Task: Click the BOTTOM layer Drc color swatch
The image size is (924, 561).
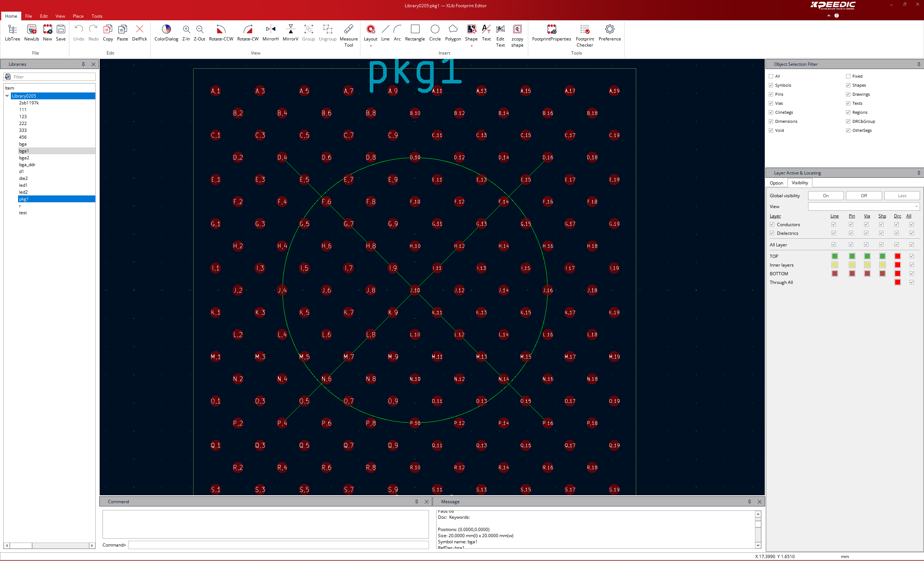Action: point(897,273)
